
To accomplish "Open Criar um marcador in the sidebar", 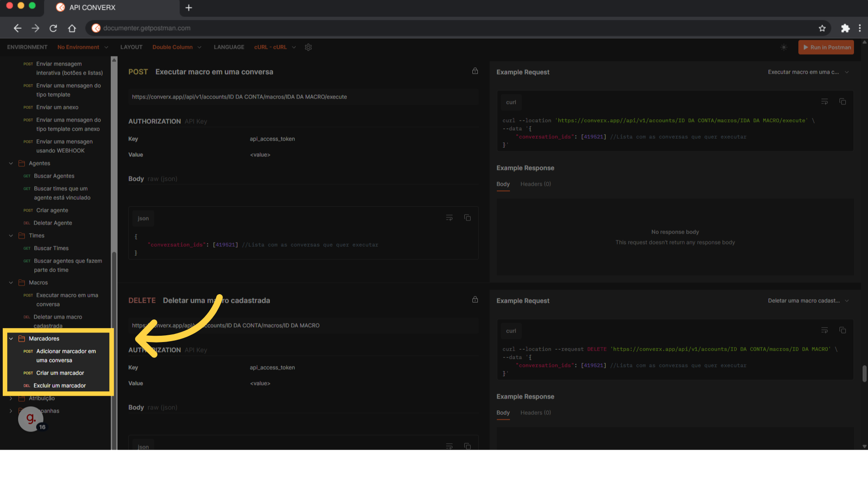I will 60,373.
